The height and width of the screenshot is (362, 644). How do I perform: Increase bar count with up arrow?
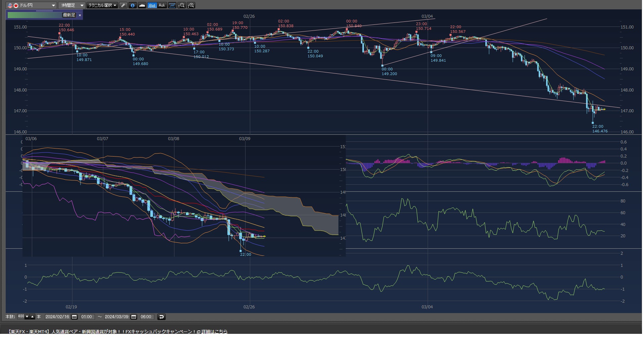[x=33, y=316]
